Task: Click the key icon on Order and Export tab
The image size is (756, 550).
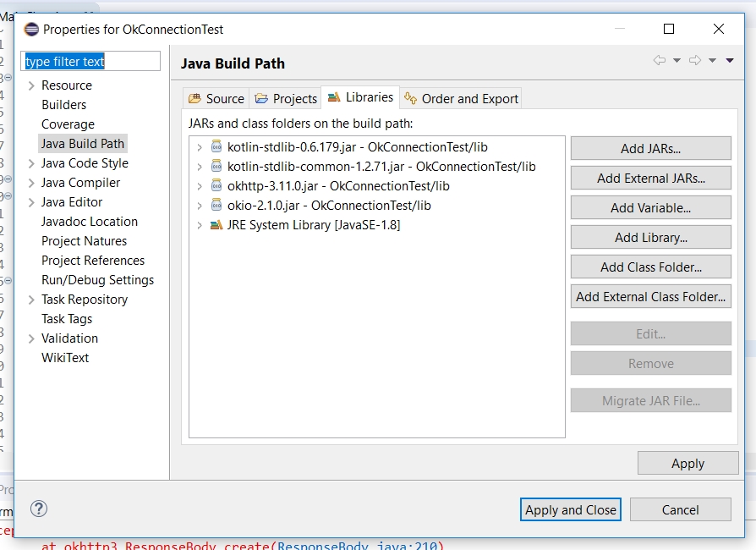Action: point(410,99)
